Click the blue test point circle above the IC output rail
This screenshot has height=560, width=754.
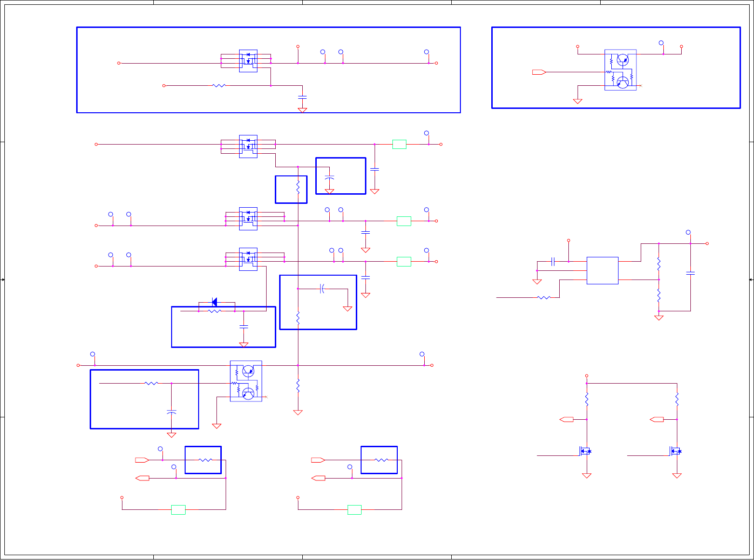click(688, 232)
